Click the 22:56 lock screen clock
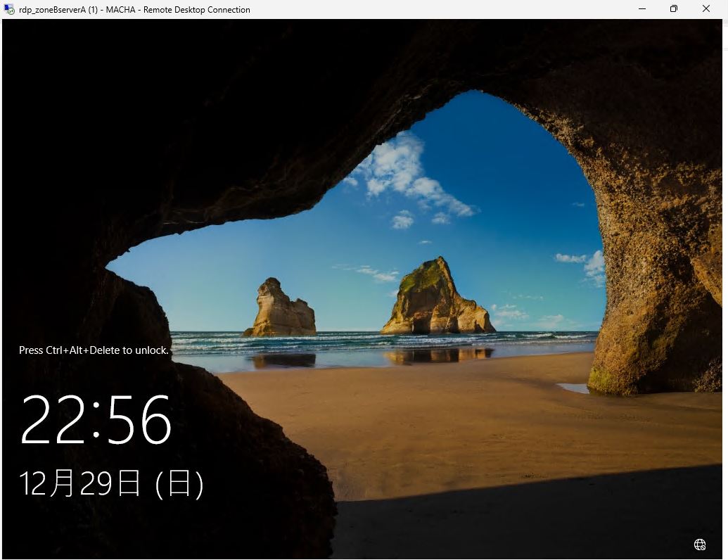The height and width of the screenshot is (560, 728). click(x=96, y=419)
